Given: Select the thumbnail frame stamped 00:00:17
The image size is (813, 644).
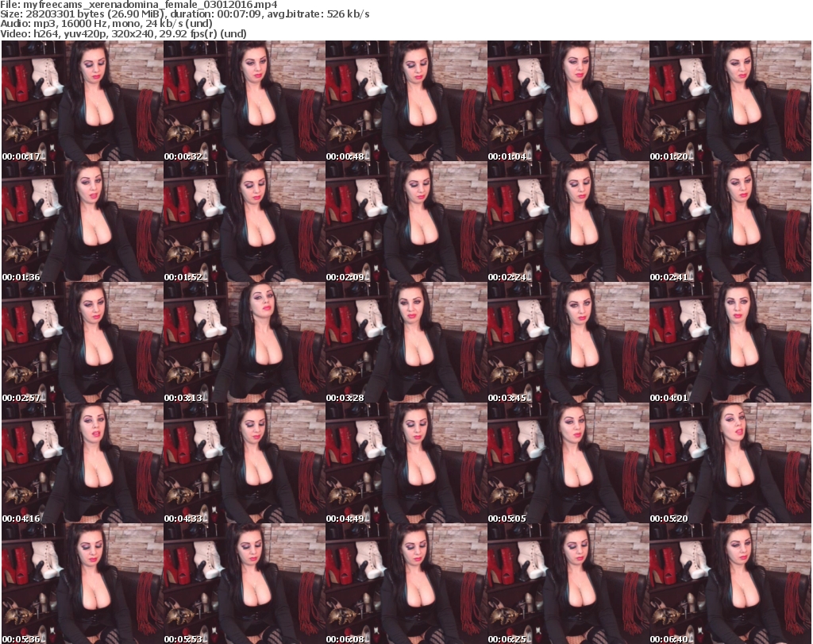Looking at the screenshot, I should coord(83,101).
